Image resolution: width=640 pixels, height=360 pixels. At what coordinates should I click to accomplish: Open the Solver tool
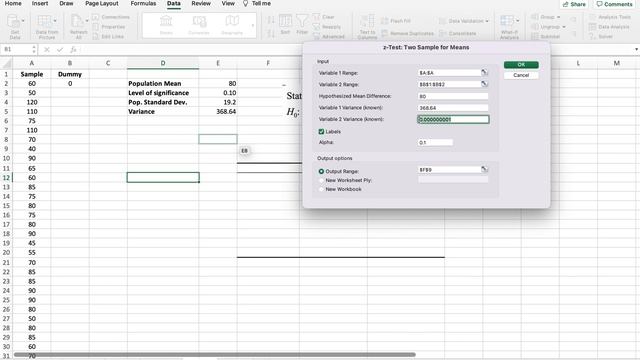click(x=601, y=36)
